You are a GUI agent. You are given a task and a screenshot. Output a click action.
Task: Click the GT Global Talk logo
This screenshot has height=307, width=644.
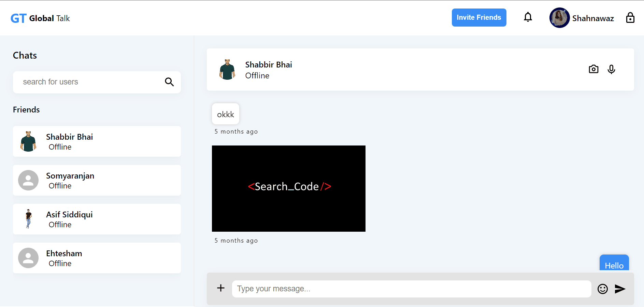click(x=40, y=18)
